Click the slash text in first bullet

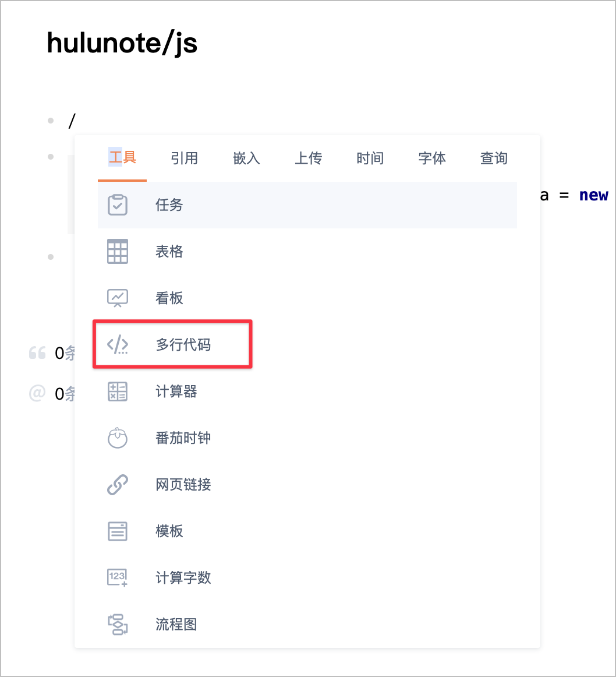click(x=72, y=121)
